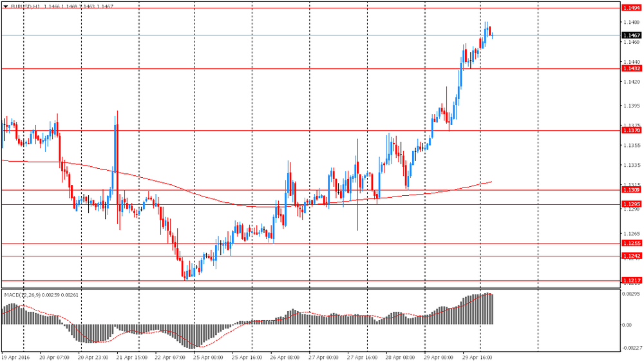Click the 1.1309 red price label

pos(630,189)
